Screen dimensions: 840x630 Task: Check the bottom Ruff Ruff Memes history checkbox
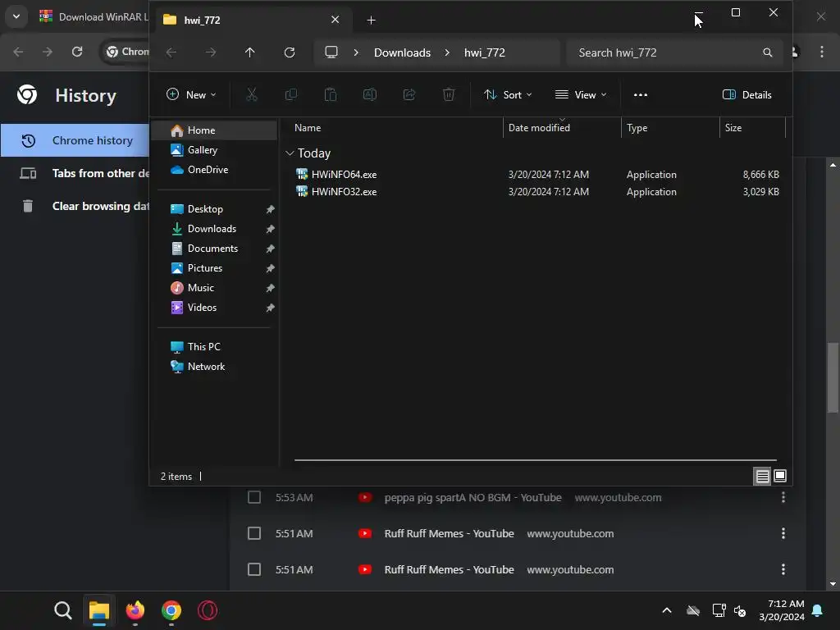(254, 569)
